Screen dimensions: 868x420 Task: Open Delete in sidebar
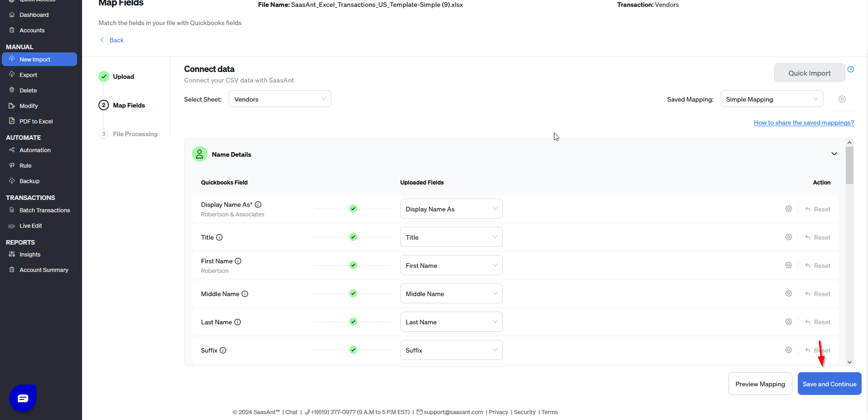click(x=28, y=90)
